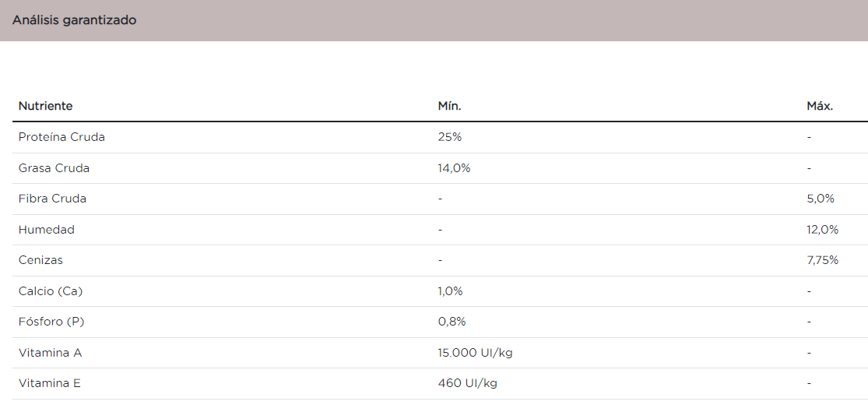The image size is (868, 412).
Task: Click the 460 UI/kg Vitamina E value
Action: (467, 383)
